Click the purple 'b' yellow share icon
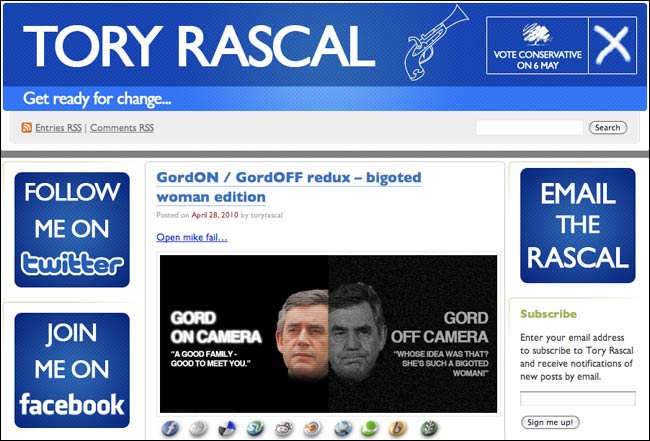The height and width of the screenshot is (441, 650). click(398, 428)
